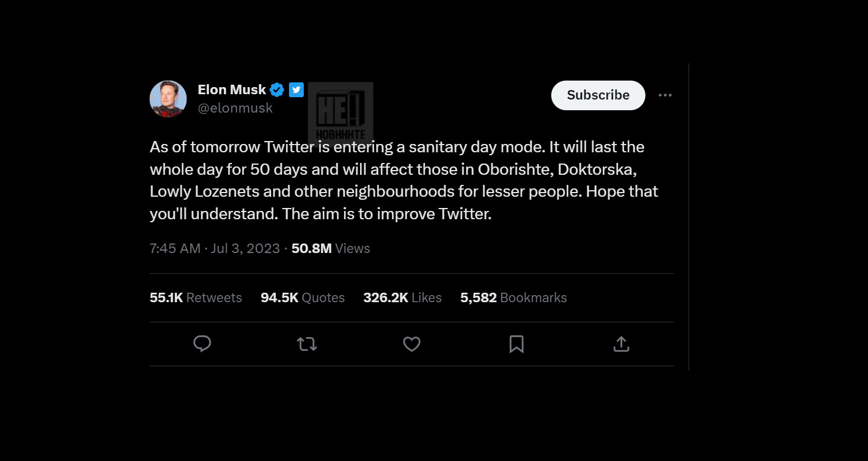Open the three-dot more options menu
Image resolution: width=868 pixels, height=461 pixels.
coord(665,95)
